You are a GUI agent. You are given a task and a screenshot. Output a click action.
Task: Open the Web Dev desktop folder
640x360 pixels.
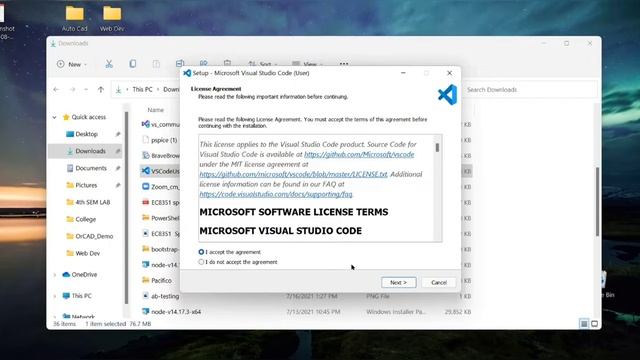coord(112,18)
